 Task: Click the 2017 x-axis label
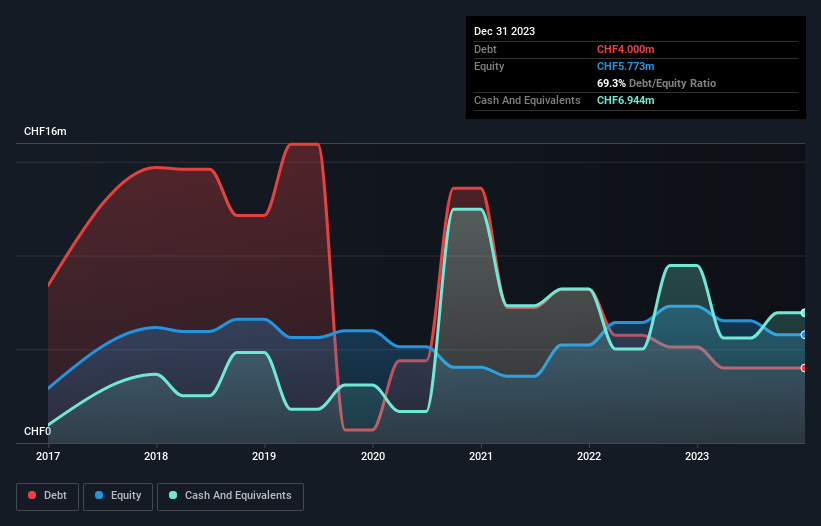48,456
